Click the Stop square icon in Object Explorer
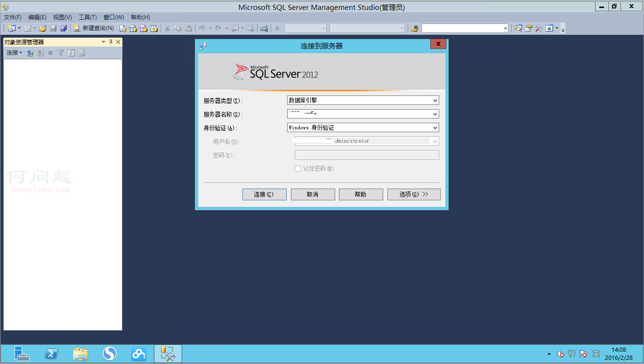This screenshot has height=364, width=644. (x=50, y=53)
